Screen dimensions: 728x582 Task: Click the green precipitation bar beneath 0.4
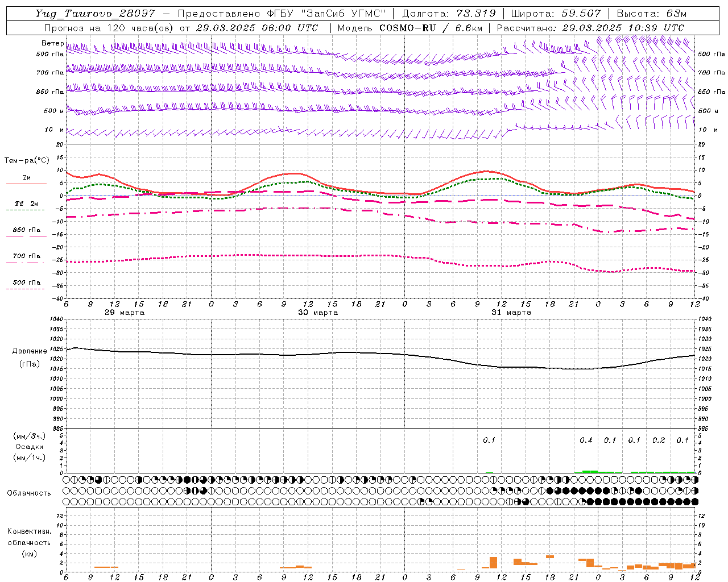590,471
